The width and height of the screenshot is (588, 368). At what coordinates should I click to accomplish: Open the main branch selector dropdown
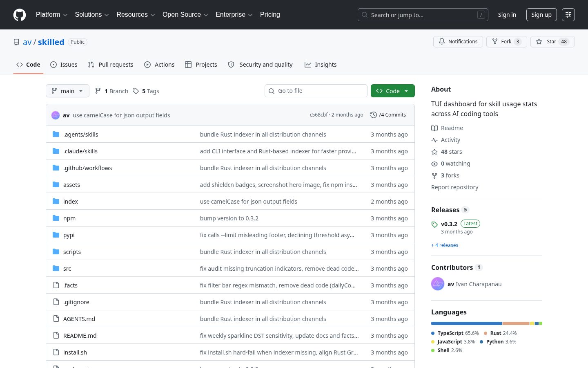(67, 91)
